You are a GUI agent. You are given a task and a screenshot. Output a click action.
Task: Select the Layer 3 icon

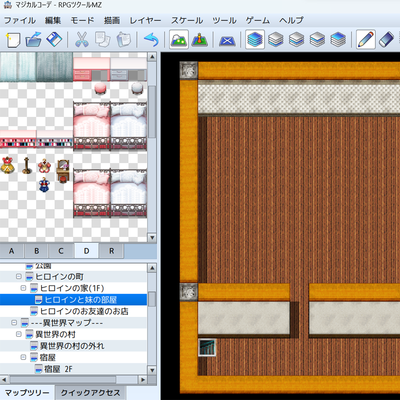pyautogui.click(x=317, y=40)
